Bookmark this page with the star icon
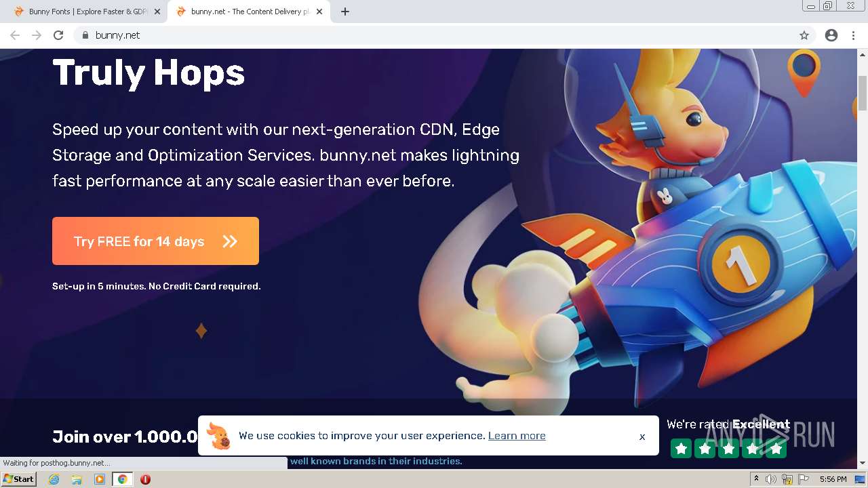Image resolution: width=868 pixels, height=488 pixels. coord(804,35)
